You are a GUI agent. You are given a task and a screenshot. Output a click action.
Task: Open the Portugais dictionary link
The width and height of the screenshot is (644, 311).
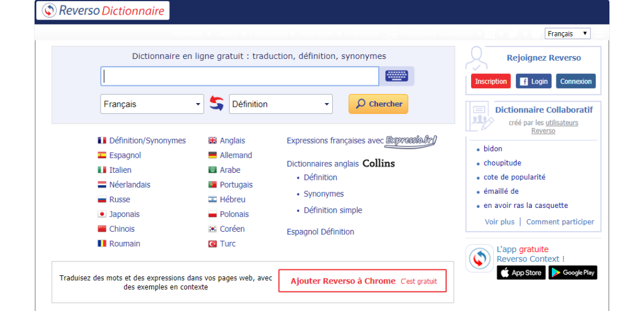(236, 185)
